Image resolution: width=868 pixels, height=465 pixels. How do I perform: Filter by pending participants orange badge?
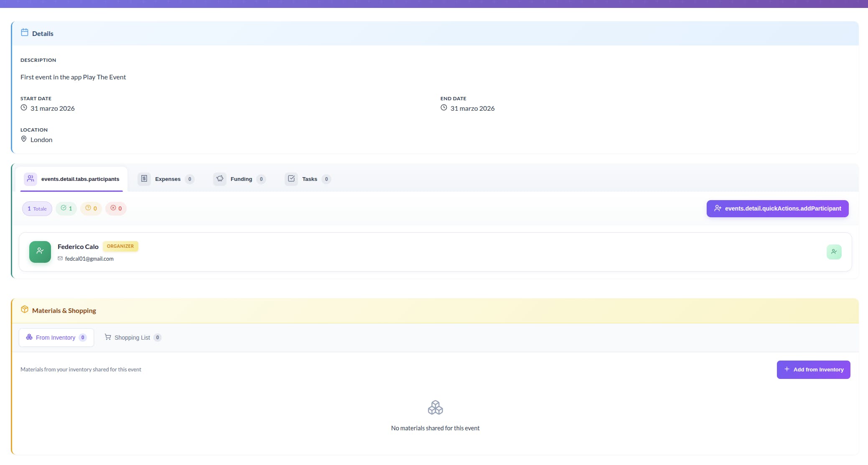point(91,208)
